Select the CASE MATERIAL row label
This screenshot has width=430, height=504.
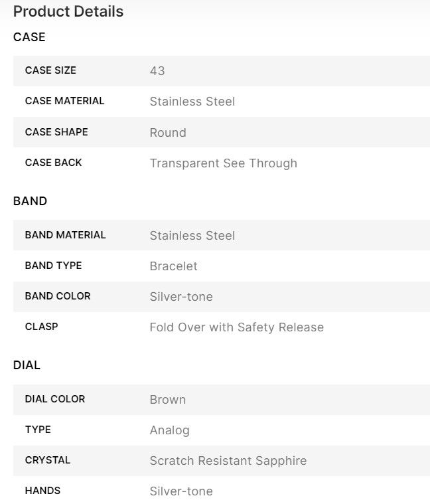click(x=64, y=101)
